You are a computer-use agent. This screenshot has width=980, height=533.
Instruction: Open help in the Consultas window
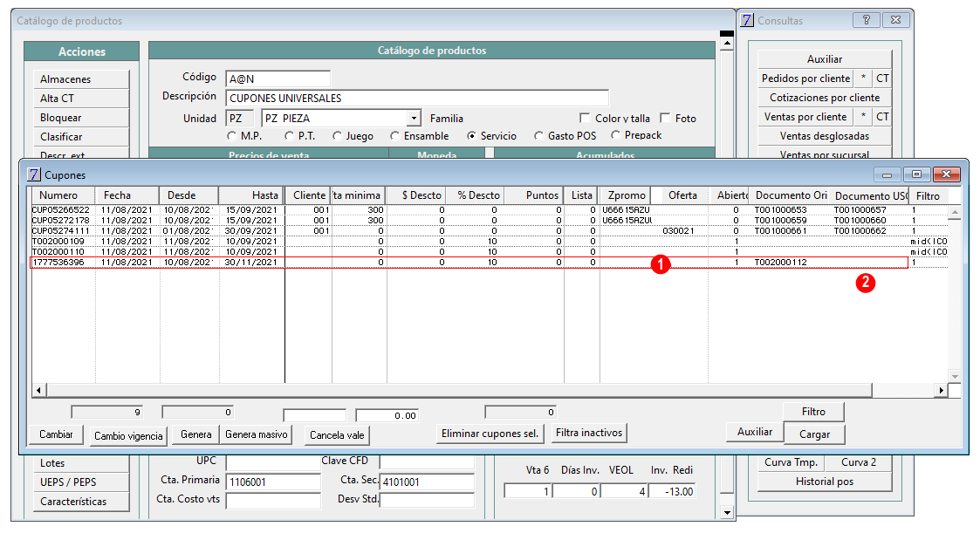click(867, 20)
